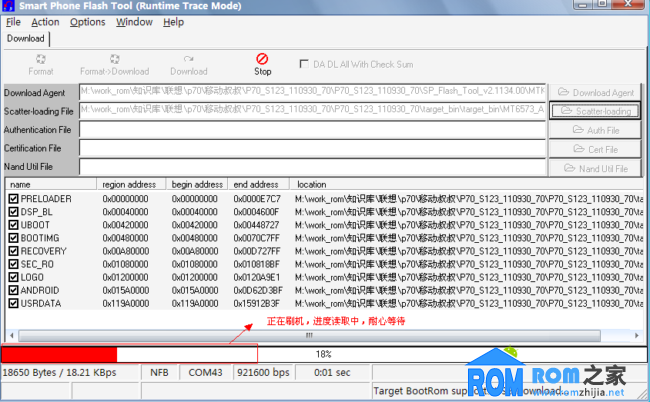Open the File menu
The height and width of the screenshot is (402, 650).
[13, 22]
